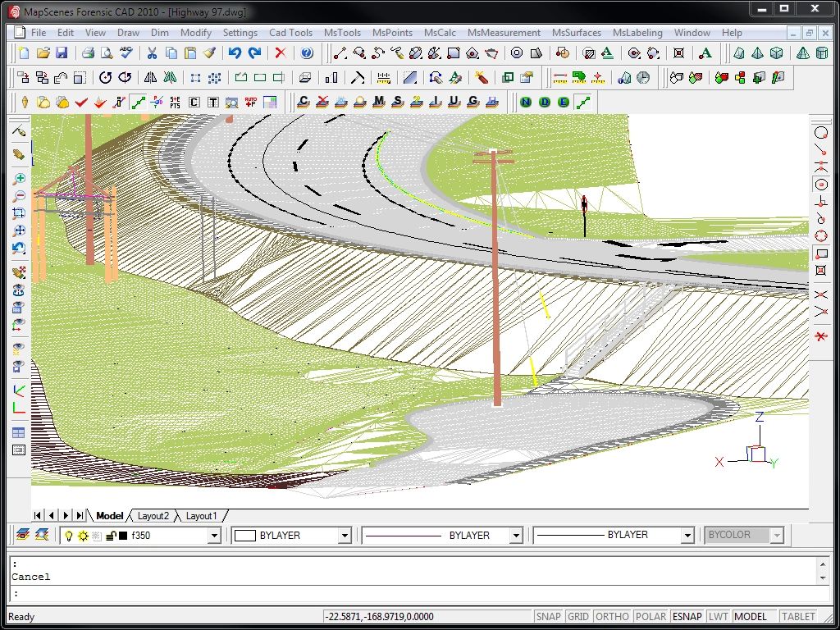Switch to the Layout2 tab
Viewport: 840px width, 630px height.
[153, 516]
